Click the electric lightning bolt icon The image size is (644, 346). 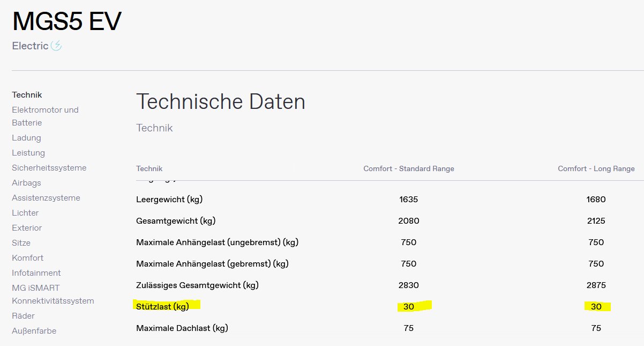click(x=56, y=46)
